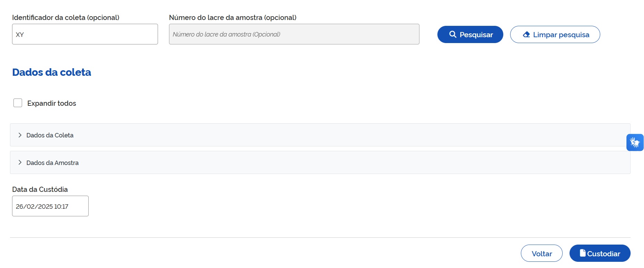Expand the Dados da Coleta chevron arrow
644x268 pixels.
[20, 135]
